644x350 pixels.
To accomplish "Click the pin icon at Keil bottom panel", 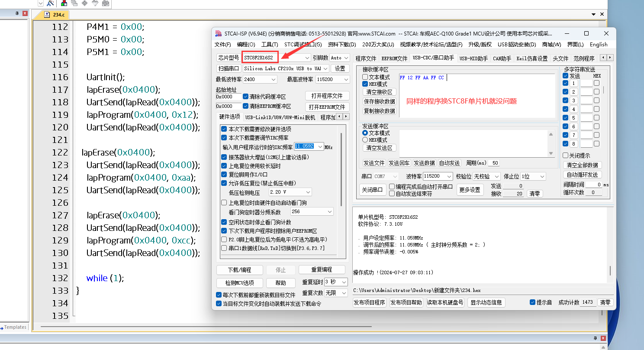I will tap(595, 338).
